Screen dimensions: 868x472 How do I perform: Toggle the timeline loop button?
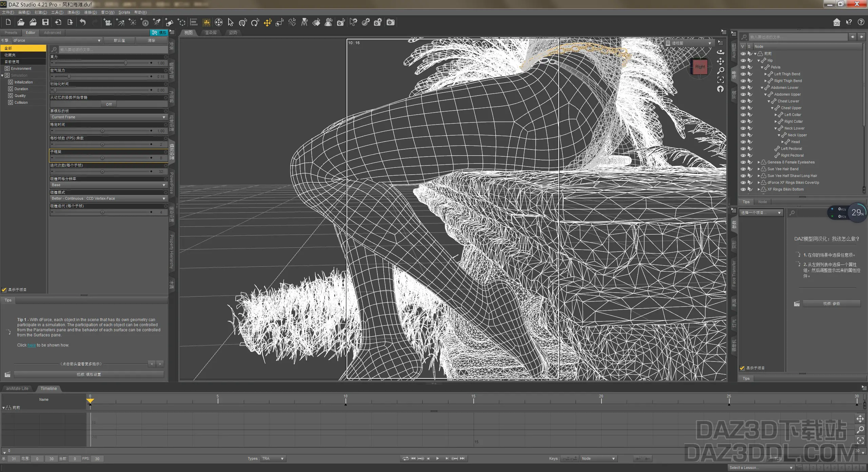[406, 458]
